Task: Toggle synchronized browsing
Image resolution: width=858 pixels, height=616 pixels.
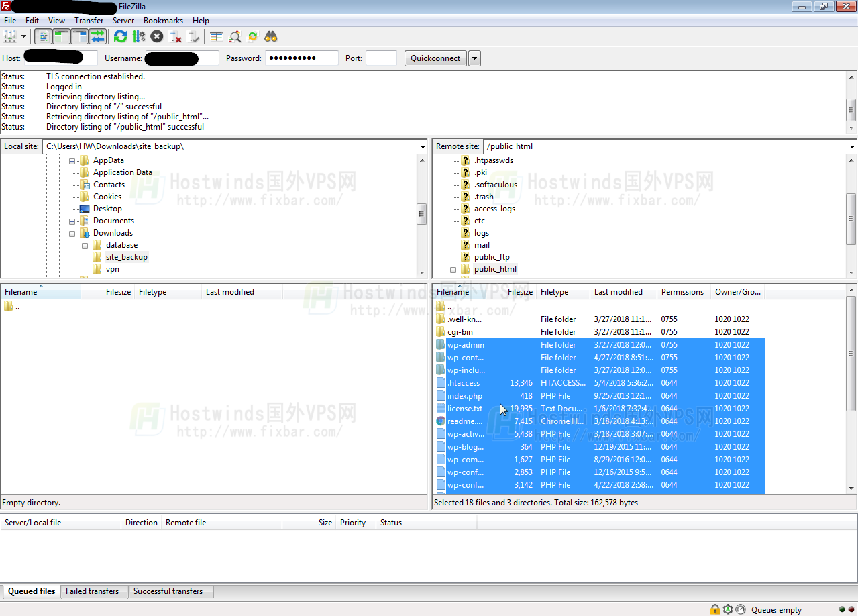Action: (253, 36)
